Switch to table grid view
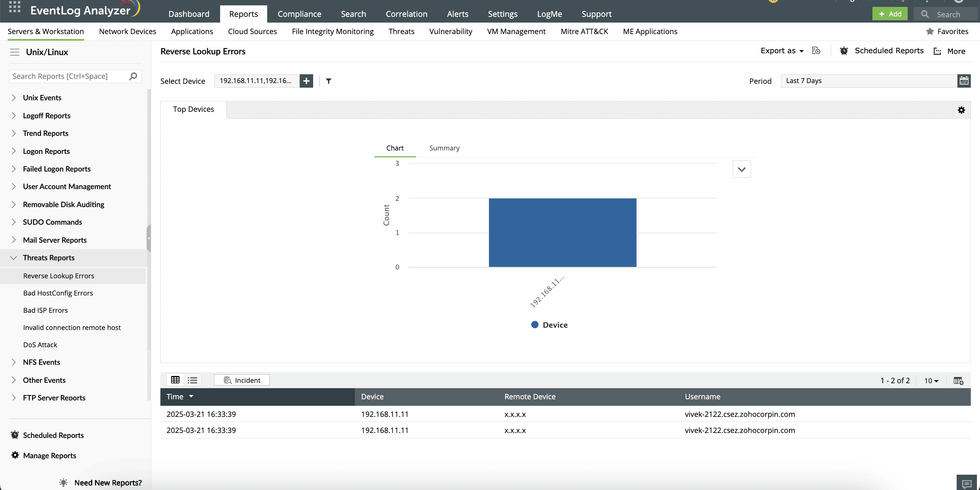Image resolution: width=980 pixels, height=490 pixels. [175, 380]
